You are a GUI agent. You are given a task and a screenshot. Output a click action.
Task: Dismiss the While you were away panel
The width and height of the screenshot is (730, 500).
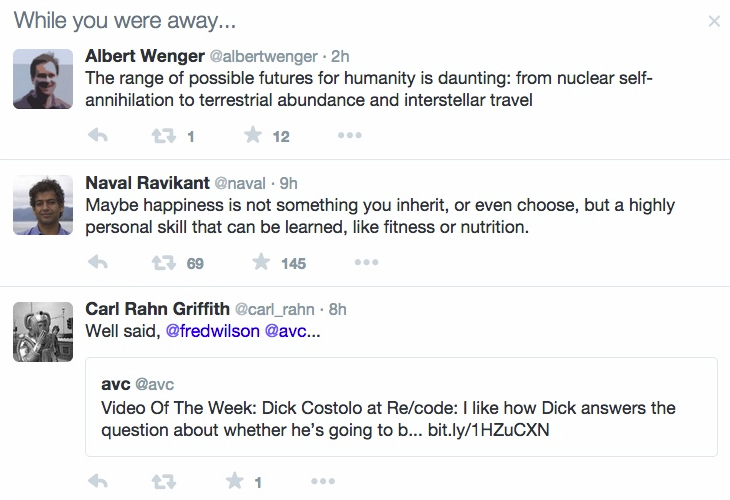point(714,21)
